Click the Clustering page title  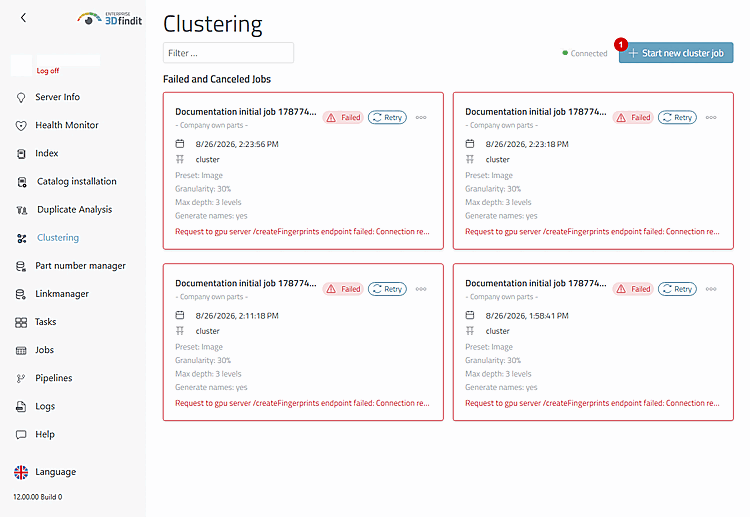tap(213, 24)
